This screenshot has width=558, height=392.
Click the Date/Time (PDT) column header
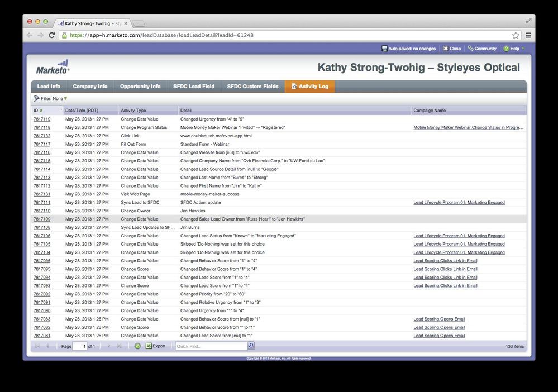pos(90,111)
